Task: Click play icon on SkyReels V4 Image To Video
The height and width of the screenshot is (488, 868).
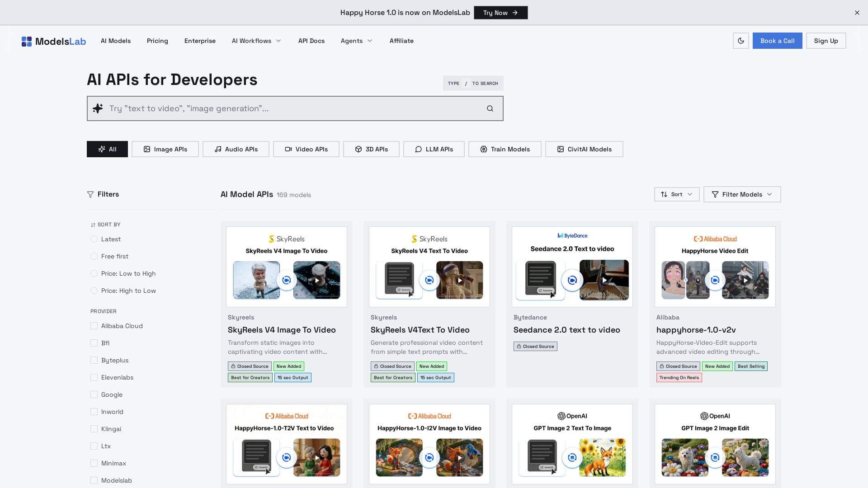Action: click(x=317, y=280)
